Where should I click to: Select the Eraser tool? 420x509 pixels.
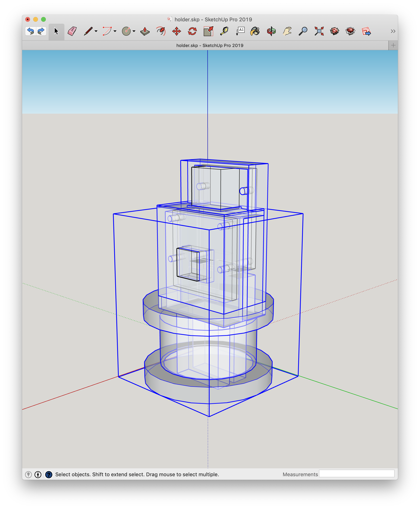(72, 31)
